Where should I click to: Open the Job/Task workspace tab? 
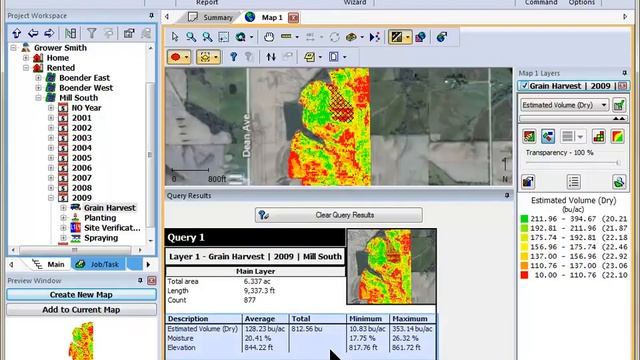point(98,264)
